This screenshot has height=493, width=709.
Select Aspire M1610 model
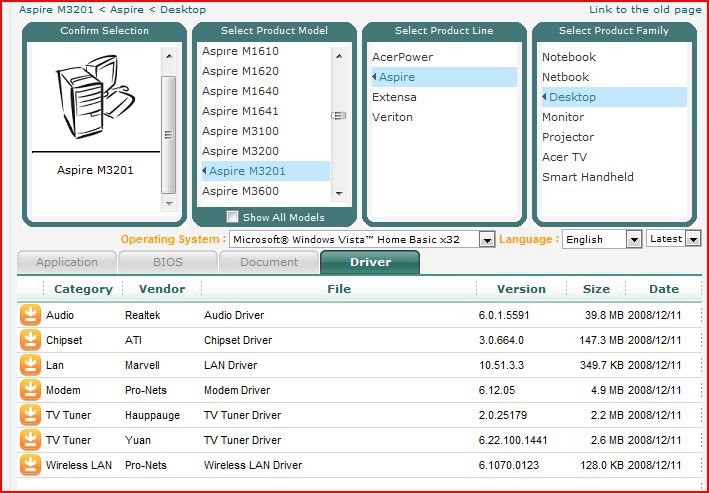tap(240, 51)
